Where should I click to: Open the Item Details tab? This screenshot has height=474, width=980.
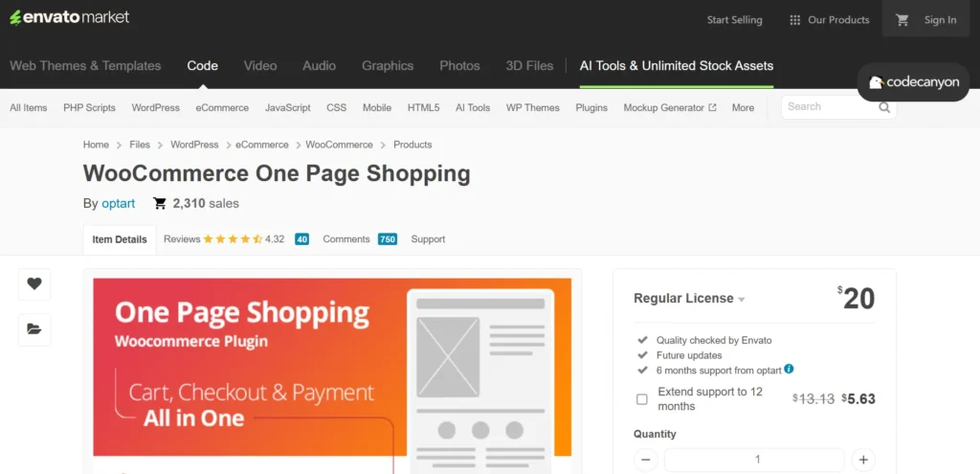tap(120, 239)
